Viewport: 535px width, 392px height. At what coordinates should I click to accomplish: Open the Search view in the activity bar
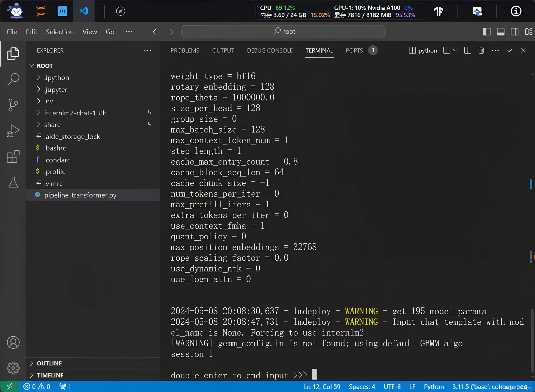tap(13, 79)
